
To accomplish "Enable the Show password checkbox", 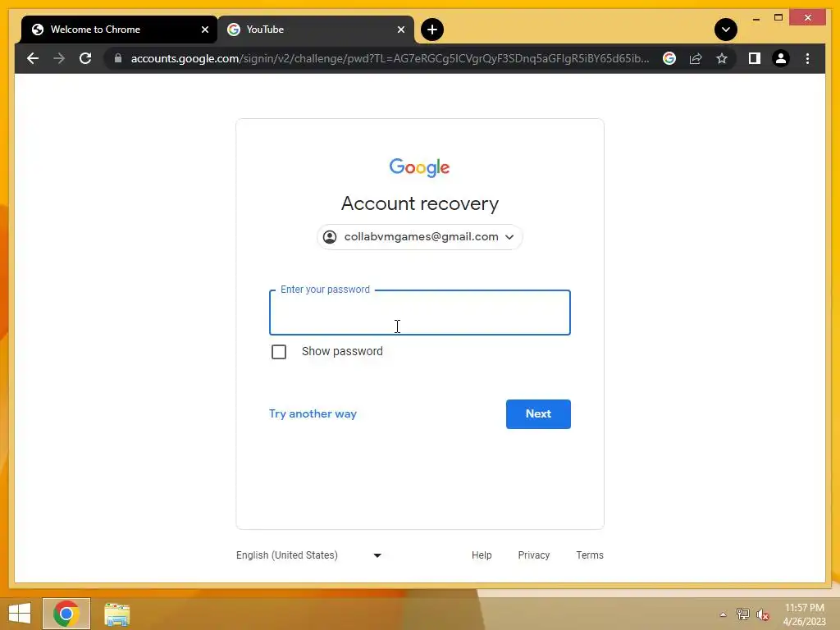I will tap(279, 352).
